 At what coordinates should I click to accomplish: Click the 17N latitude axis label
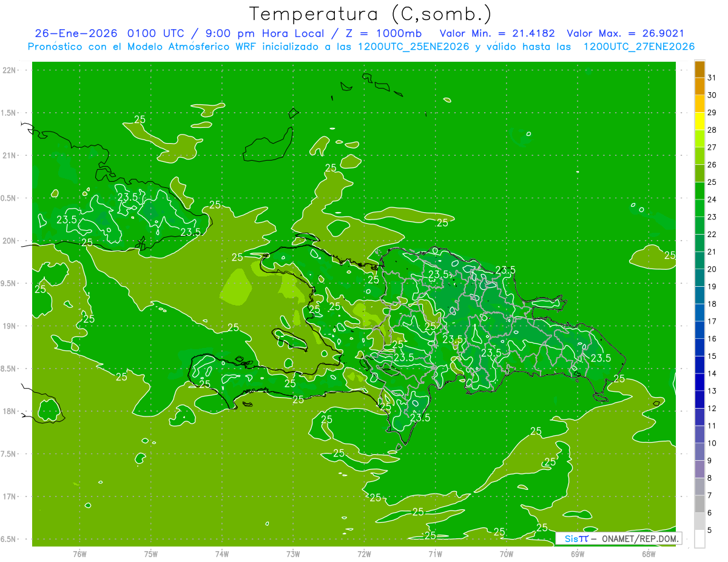(9, 497)
